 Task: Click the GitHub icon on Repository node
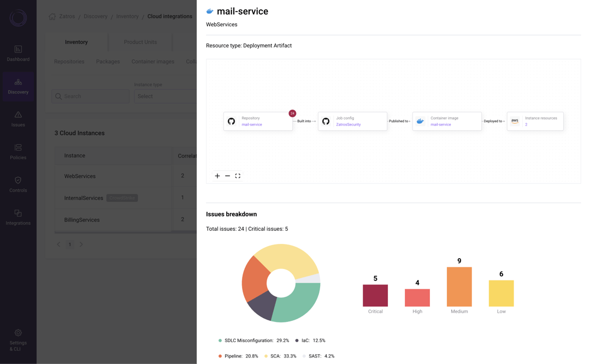(x=231, y=121)
